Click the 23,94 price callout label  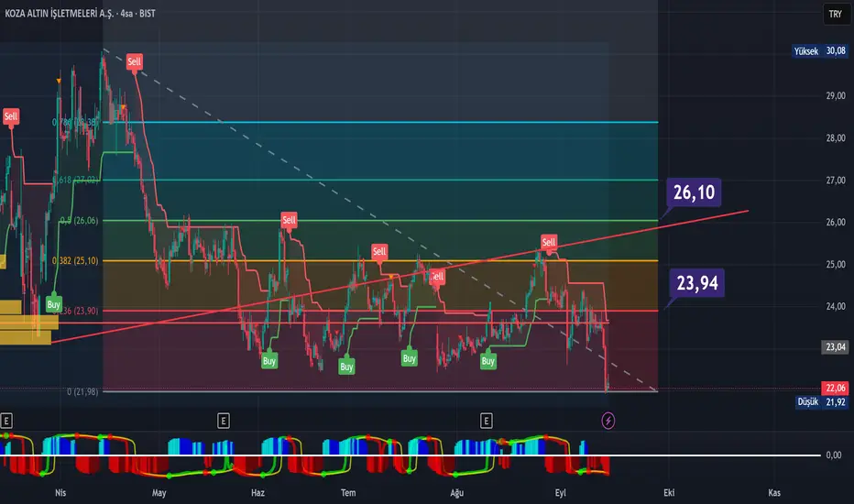tap(697, 283)
